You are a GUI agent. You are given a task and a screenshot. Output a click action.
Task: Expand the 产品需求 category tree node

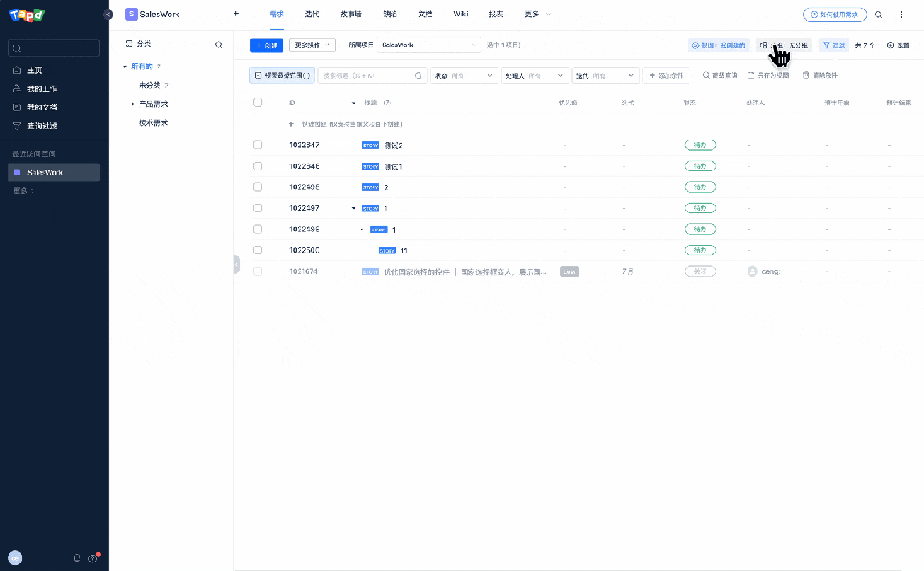pos(133,104)
